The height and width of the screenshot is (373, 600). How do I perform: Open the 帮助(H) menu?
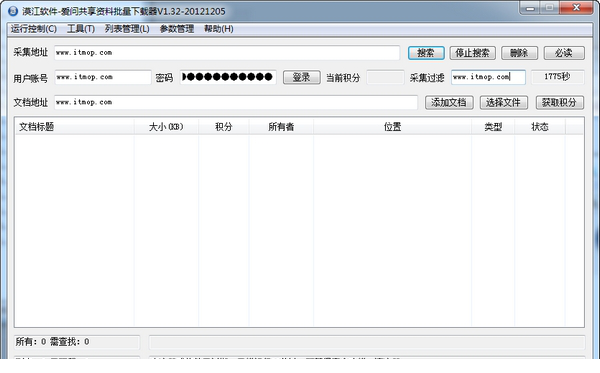point(218,29)
